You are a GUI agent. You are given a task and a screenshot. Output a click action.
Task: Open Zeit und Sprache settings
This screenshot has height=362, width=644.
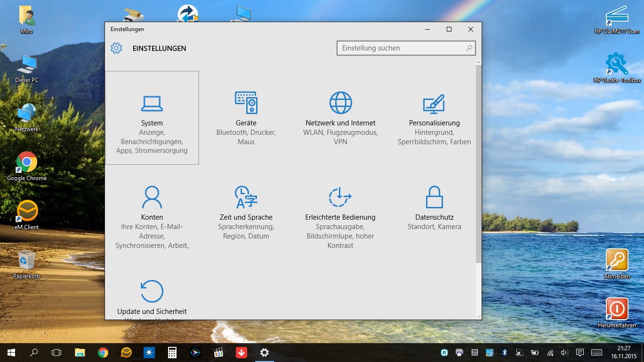click(246, 212)
